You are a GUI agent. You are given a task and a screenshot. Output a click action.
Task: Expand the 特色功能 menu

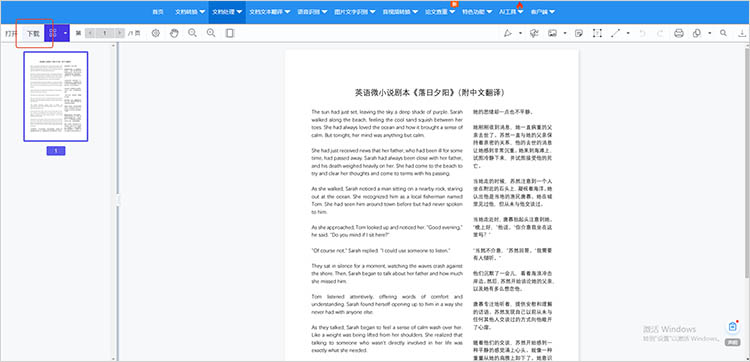(477, 12)
